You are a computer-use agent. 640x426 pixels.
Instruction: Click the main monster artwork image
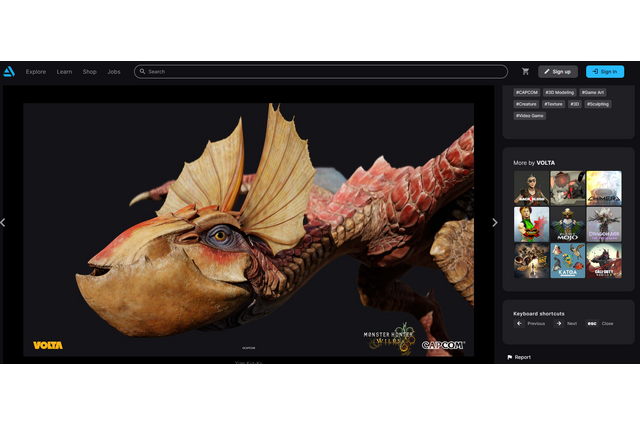pyautogui.click(x=248, y=229)
